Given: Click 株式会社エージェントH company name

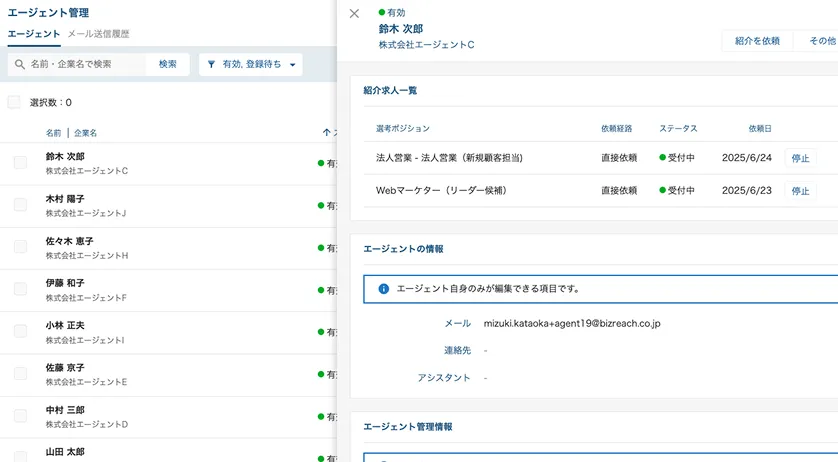Looking at the screenshot, I should [87, 256].
